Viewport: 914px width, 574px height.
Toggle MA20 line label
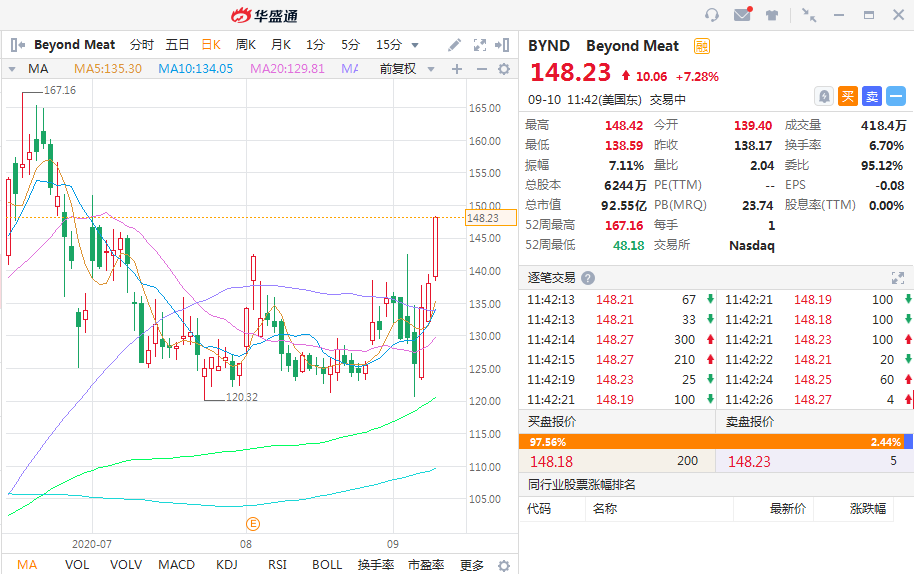tap(287, 69)
